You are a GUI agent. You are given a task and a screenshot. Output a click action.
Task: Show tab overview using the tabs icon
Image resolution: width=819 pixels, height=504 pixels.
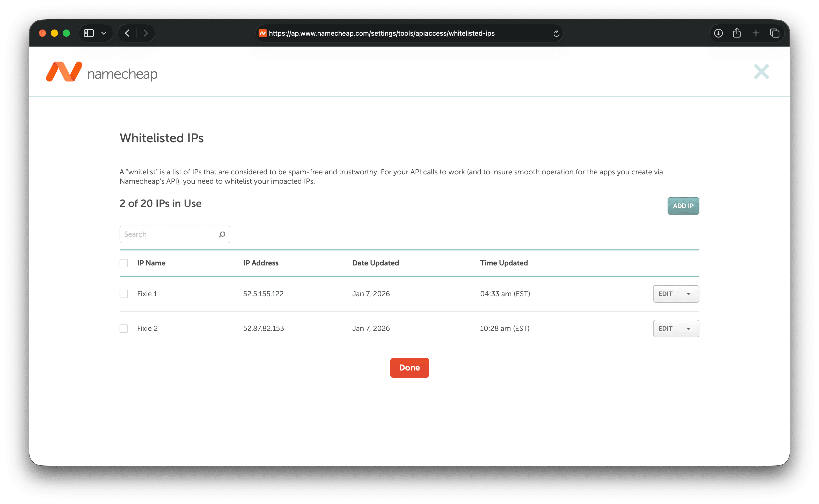(x=775, y=33)
